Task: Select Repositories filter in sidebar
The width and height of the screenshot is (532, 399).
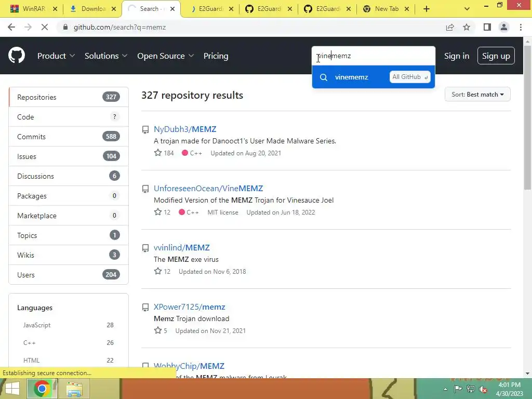Action: point(69,97)
